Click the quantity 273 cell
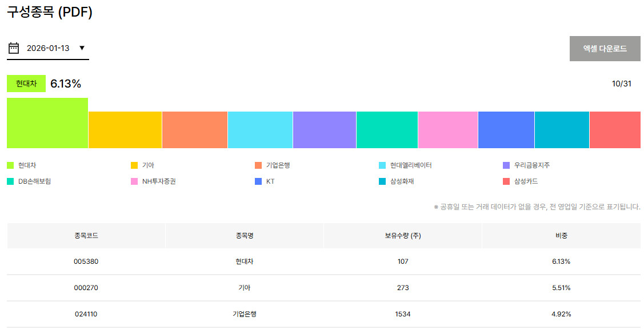 click(x=403, y=288)
